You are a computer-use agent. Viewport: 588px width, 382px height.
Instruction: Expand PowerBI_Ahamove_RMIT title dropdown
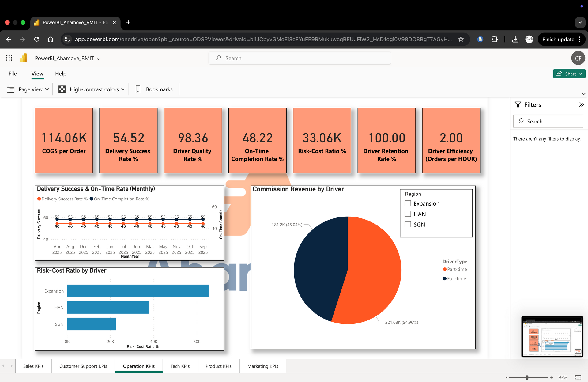(x=98, y=59)
